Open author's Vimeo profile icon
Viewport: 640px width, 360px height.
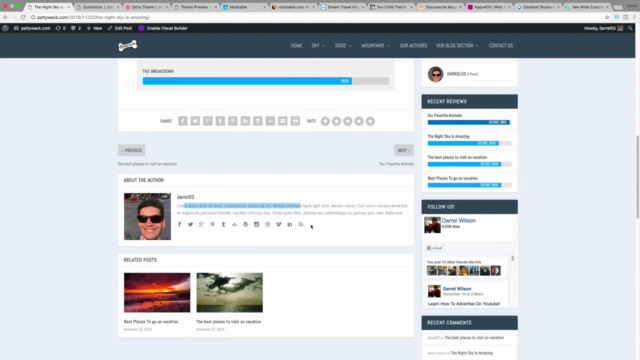click(x=278, y=224)
